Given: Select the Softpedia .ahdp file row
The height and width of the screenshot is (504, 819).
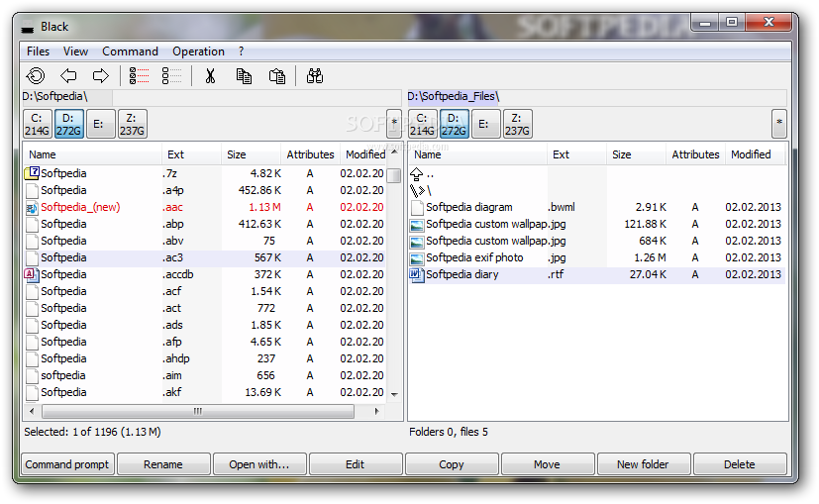Looking at the screenshot, I should 205,358.
